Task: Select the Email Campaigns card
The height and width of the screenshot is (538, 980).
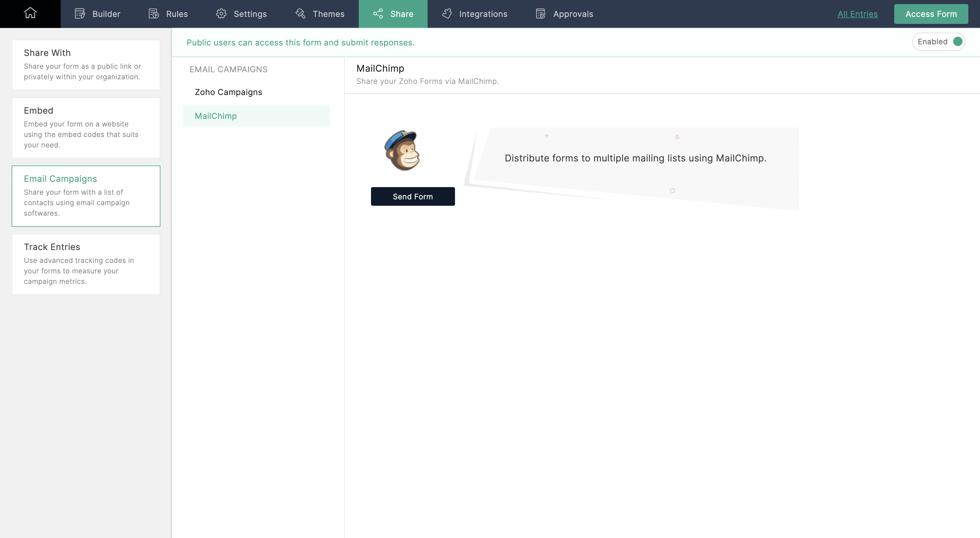Action: [86, 196]
